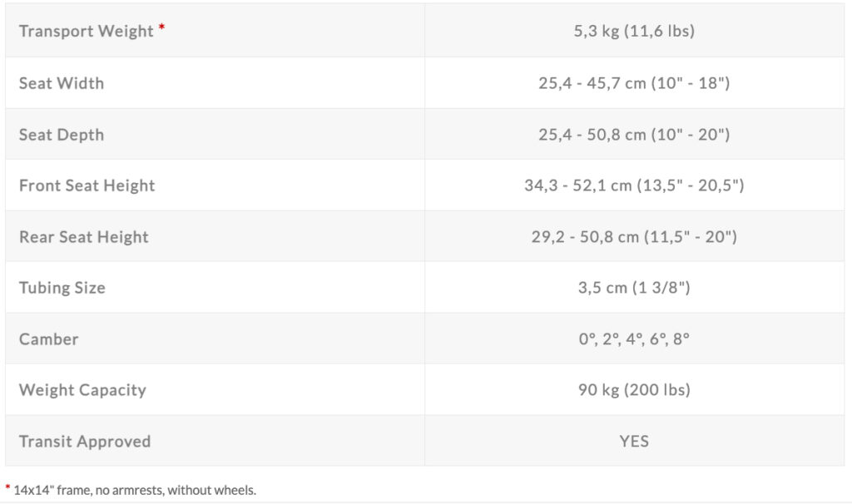Select the 29,2 - 50,8 cm value
The image size is (852, 504).
click(634, 237)
